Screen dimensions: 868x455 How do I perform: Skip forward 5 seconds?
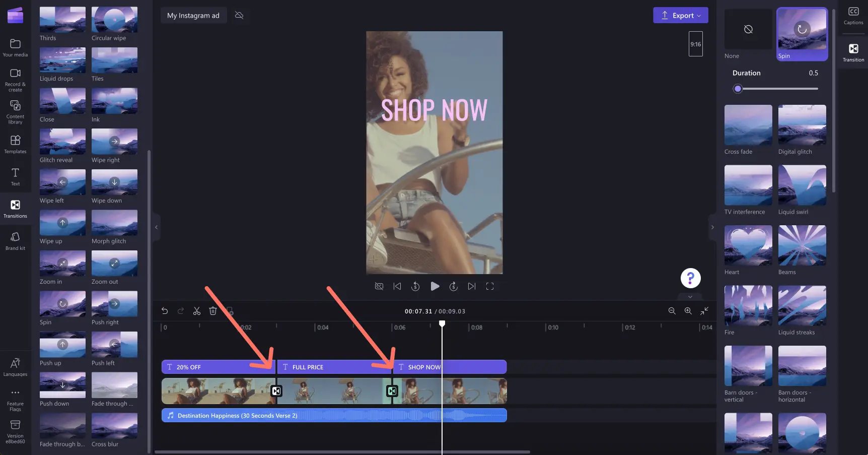(x=454, y=286)
